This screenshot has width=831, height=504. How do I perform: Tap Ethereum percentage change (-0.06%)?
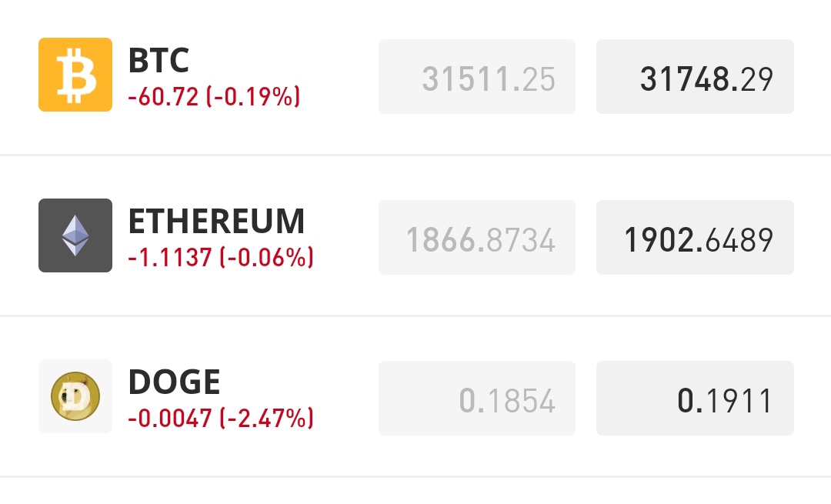(x=267, y=258)
